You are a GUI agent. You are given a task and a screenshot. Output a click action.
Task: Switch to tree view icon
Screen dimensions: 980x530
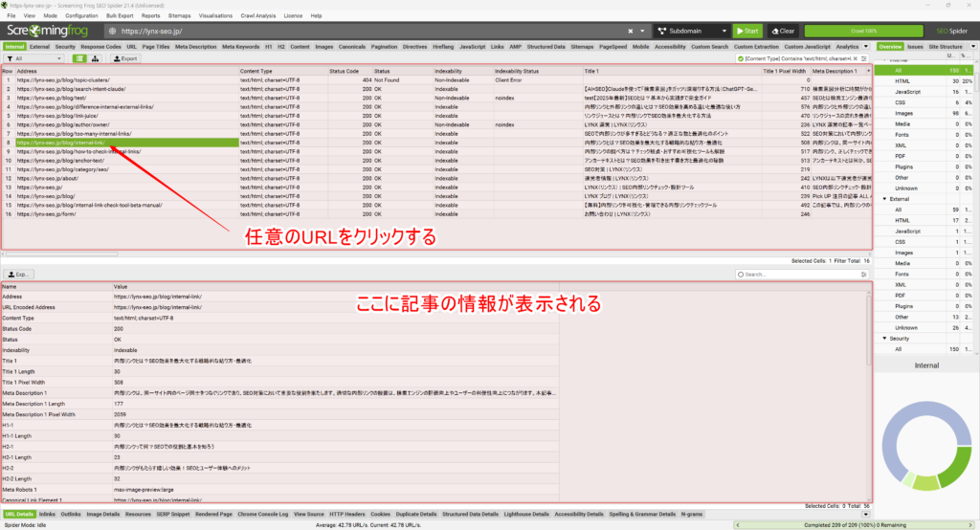click(x=95, y=58)
